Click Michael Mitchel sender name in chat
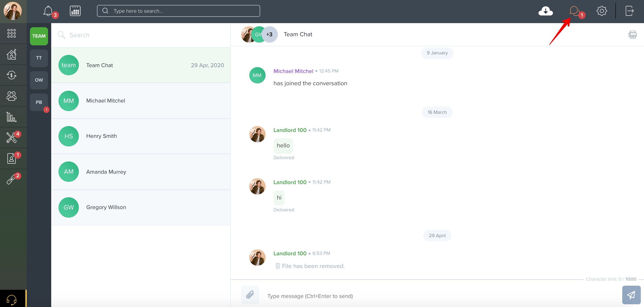Image resolution: width=644 pixels, height=307 pixels. (293, 71)
